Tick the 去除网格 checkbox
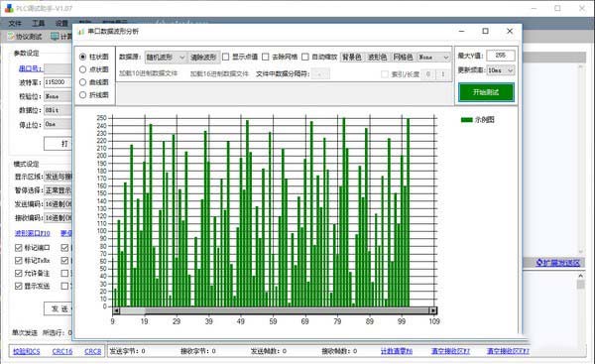595x364 pixels. 266,57
